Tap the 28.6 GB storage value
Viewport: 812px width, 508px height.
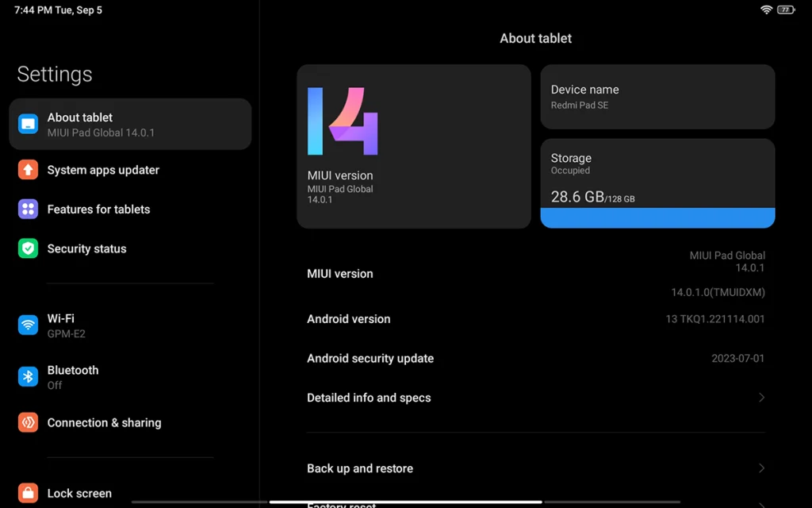click(x=577, y=197)
